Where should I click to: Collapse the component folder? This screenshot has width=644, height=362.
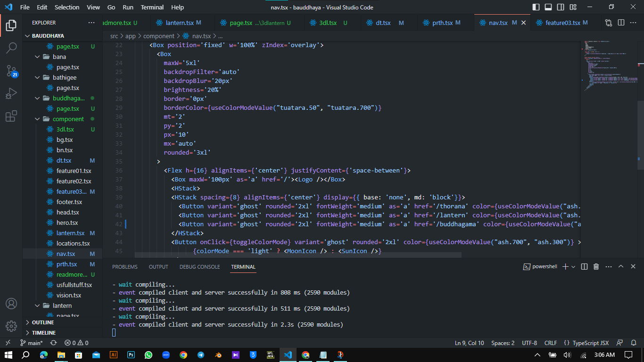coord(62,119)
